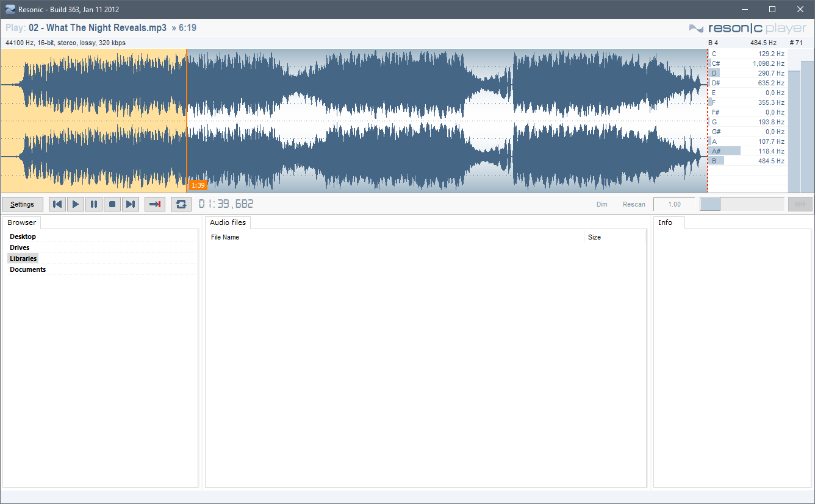The height and width of the screenshot is (504, 815).
Task: Click the previous track button
Action: (x=57, y=204)
